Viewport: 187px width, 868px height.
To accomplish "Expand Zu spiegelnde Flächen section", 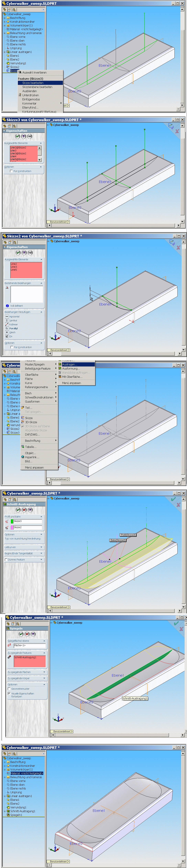I will click(45, 672).
